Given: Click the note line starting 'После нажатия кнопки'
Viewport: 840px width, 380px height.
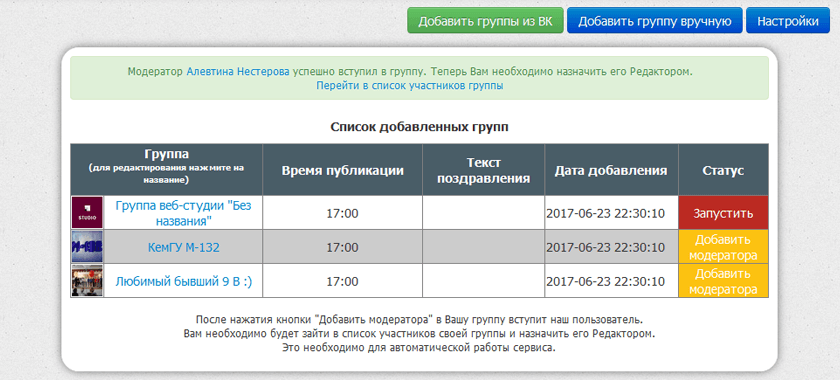Looking at the screenshot, I should pyautogui.click(x=419, y=320).
